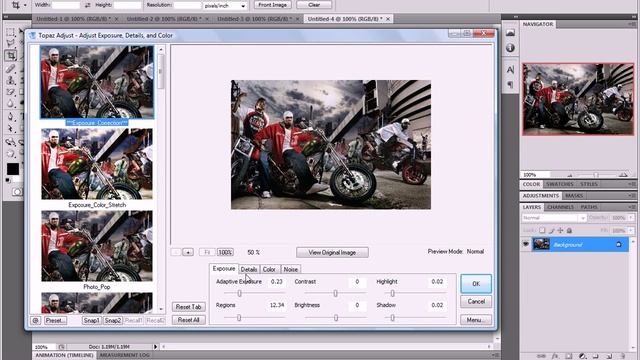Select the Healing Brush bandage tool

11,68
